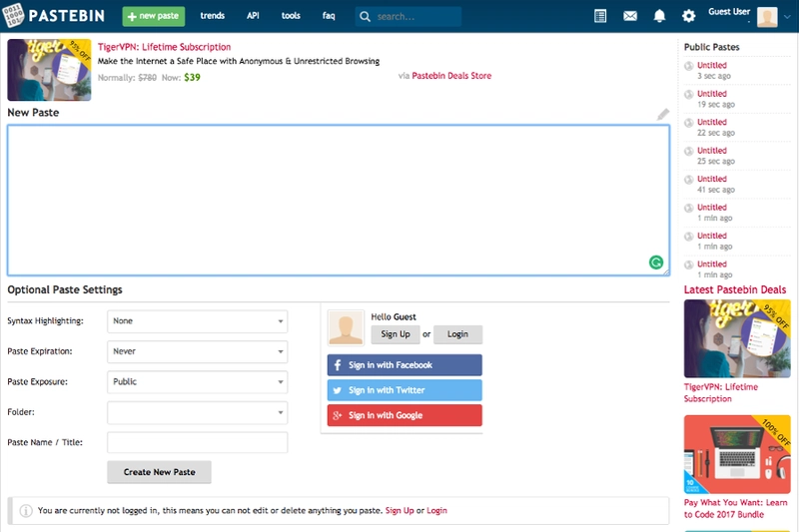Click the Pastebin logo icon
The image size is (799, 532).
(x=13, y=15)
